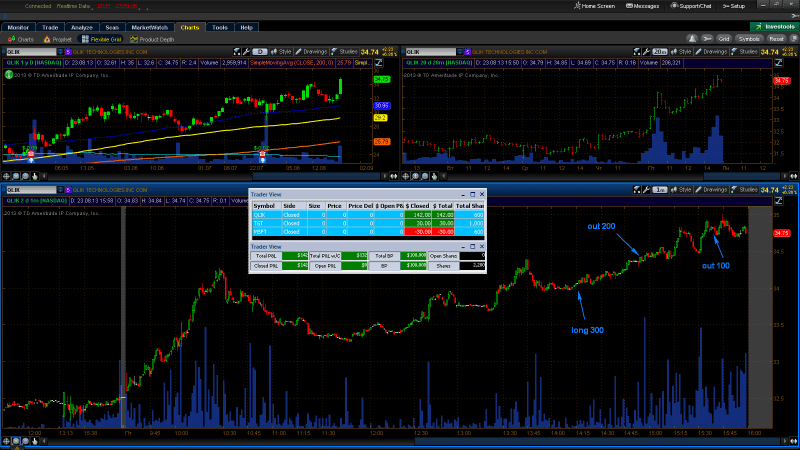The width and height of the screenshot is (800, 450).
Task: Select the Charts sub-tab with candlestick icon
Action: tap(21, 39)
